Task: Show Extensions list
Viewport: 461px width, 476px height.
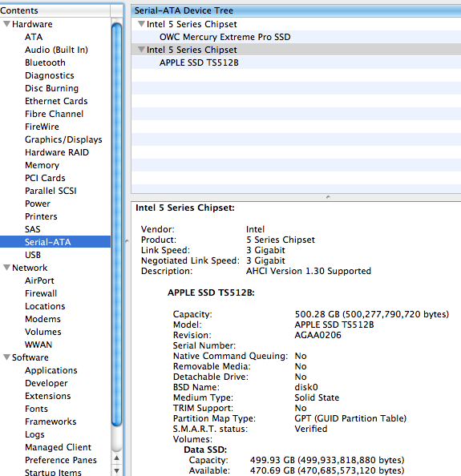Action: pyautogui.click(x=47, y=396)
